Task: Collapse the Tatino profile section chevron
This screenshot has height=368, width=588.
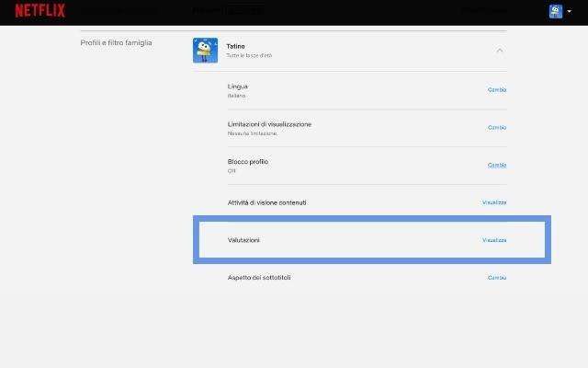Action: click(500, 51)
